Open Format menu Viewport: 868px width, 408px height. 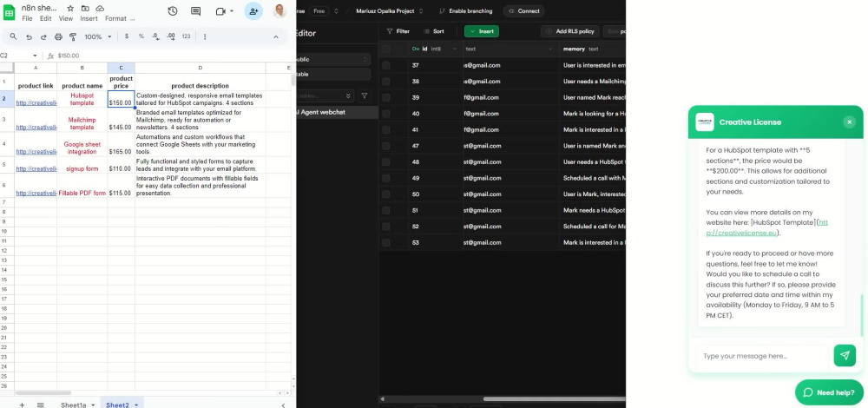coord(115,18)
